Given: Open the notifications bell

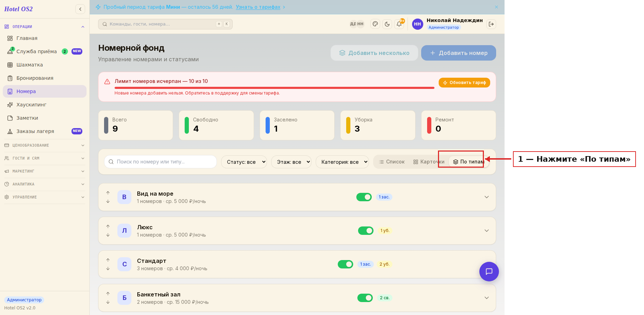Looking at the screenshot, I should [x=399, y=24].
